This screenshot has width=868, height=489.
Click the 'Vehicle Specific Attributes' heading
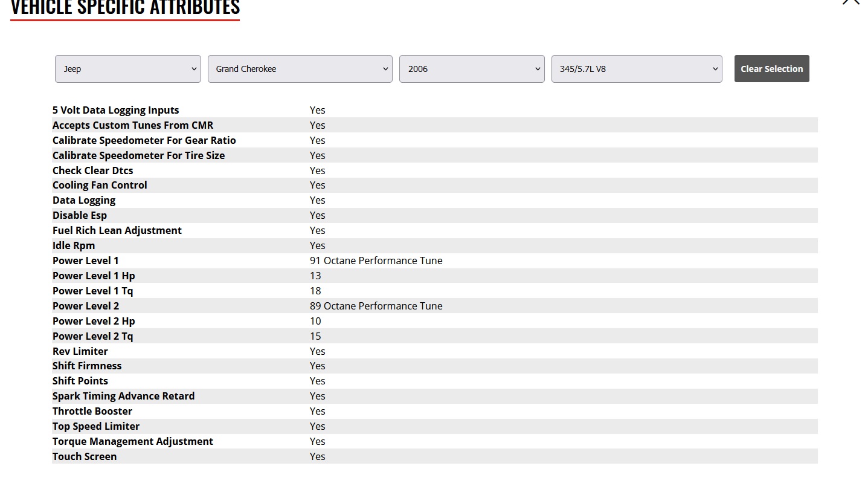(x=126, y=7)
